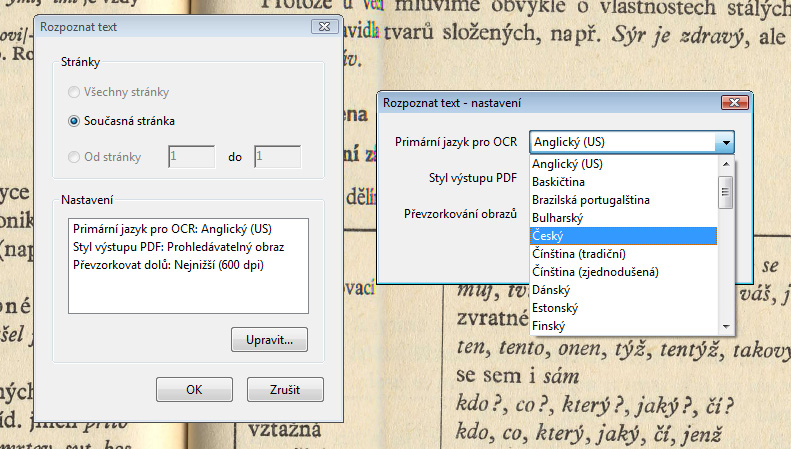Pick Čínština (zjednodušená) from the list

point(623,272)
